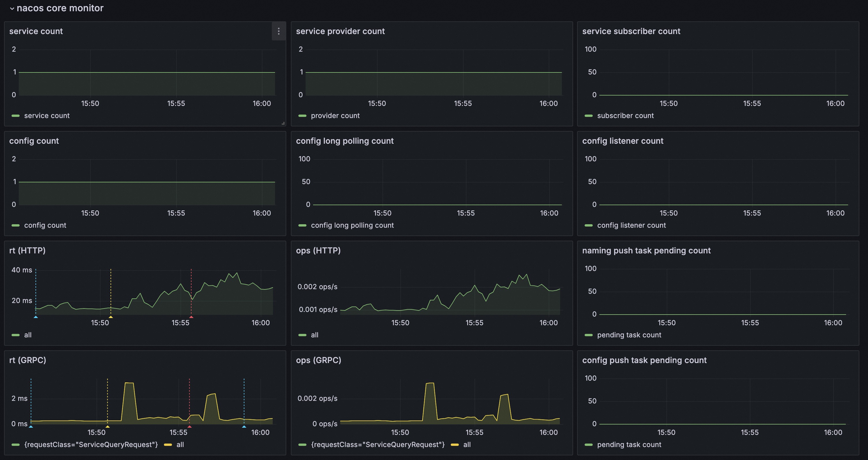Toggle ServiceQueryRequest series in rt (GRPC) legend
The height and width of the screenshot is (460, 868).
click(x=91, y=444)
